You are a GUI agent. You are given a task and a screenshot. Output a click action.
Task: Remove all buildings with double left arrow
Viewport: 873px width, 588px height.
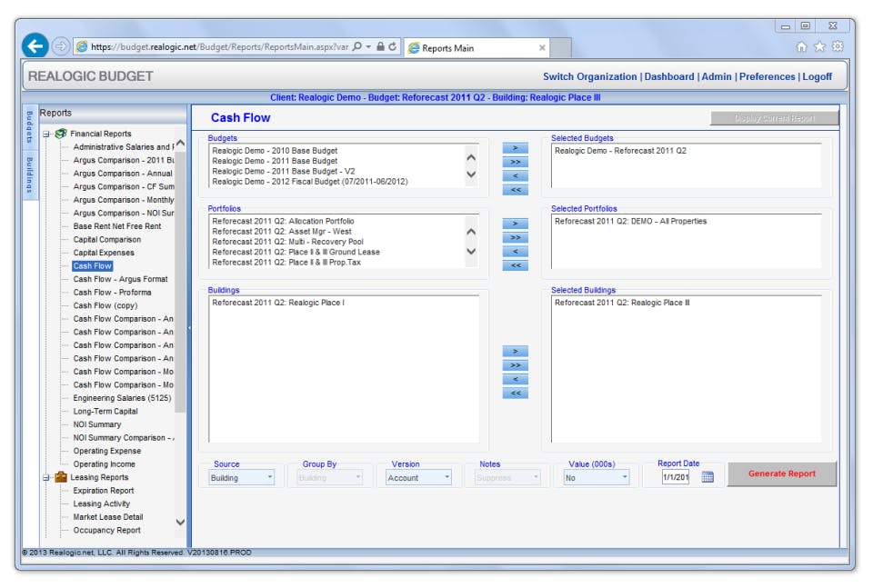click(x=515, y=394)
